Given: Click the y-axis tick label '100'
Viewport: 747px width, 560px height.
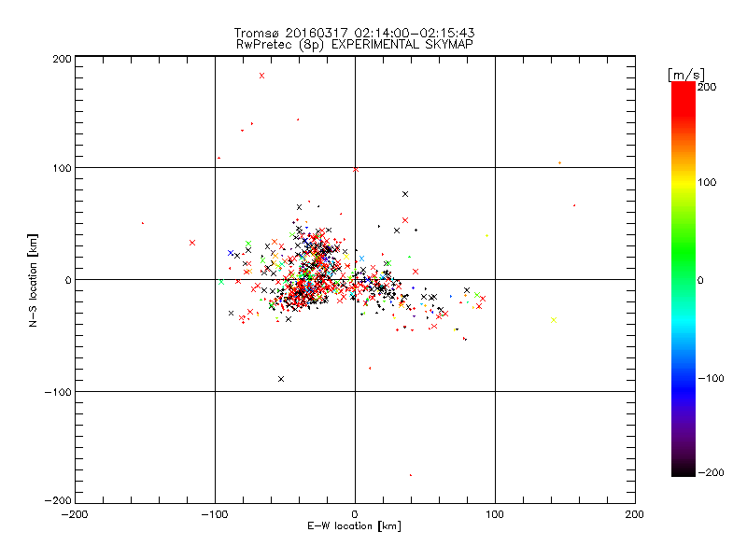Looking at the screenshot, I should click(62, 168).
